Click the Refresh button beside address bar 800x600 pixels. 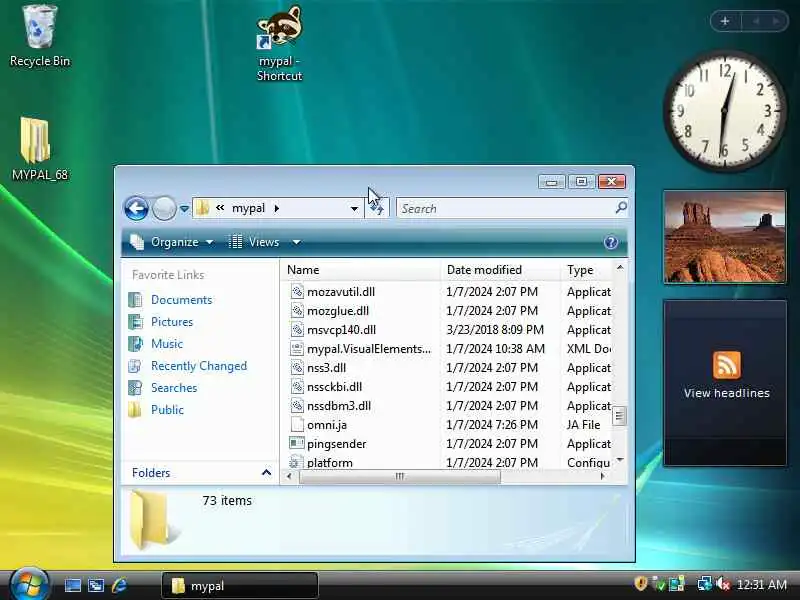377,208
